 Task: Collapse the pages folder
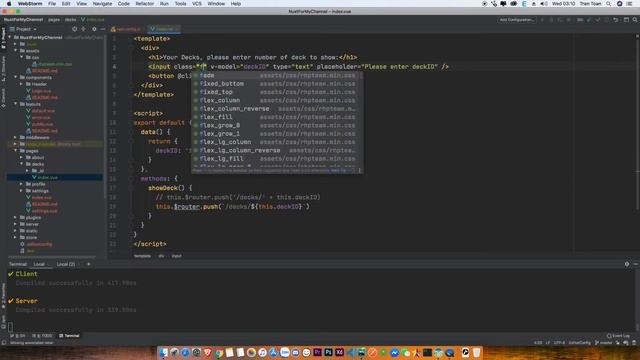click(x=16, y=151)
